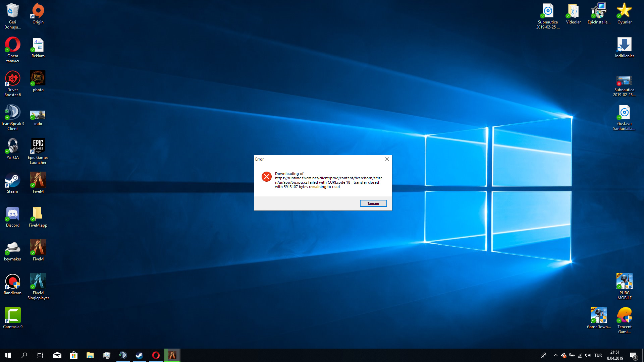Select the FiveM icon next to keymaker
644x362 pixels.
point(38,250)
